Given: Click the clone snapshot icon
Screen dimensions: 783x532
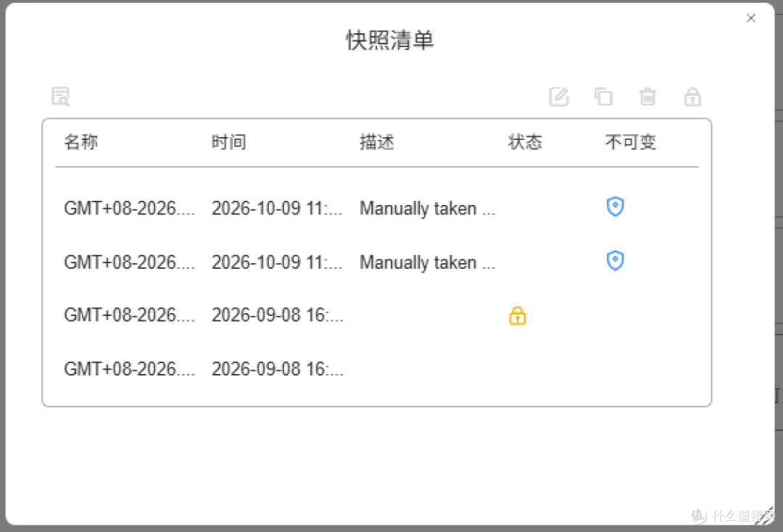Looking at the screenshot, I should (x=603, y=96).
